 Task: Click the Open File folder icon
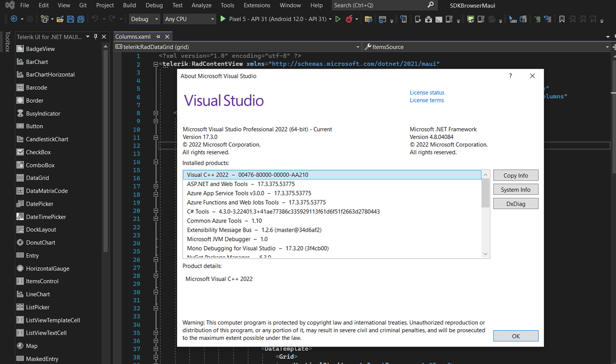point(60,19)
